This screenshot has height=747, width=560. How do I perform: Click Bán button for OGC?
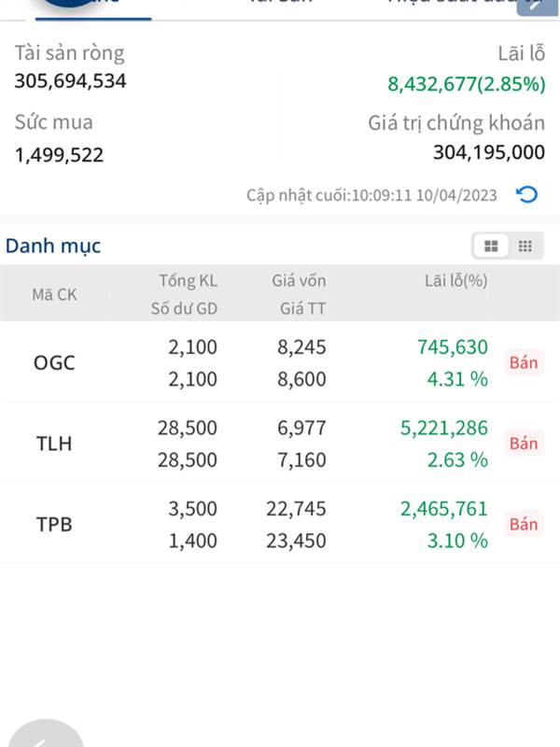click(524, 362)
